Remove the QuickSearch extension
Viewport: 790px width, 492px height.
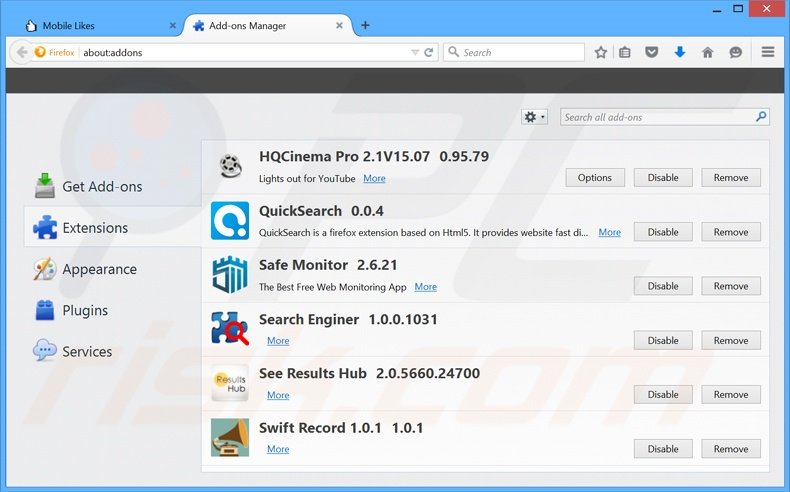point(731,232)
